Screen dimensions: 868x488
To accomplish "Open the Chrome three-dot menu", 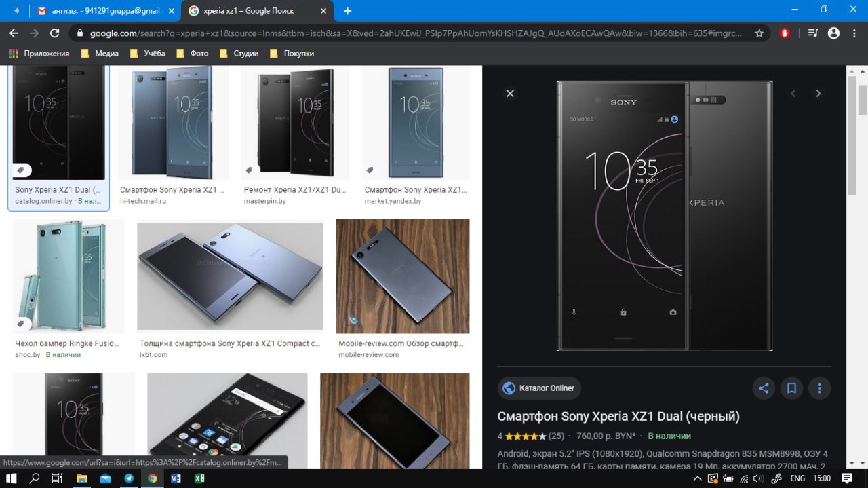I will 854,33.
